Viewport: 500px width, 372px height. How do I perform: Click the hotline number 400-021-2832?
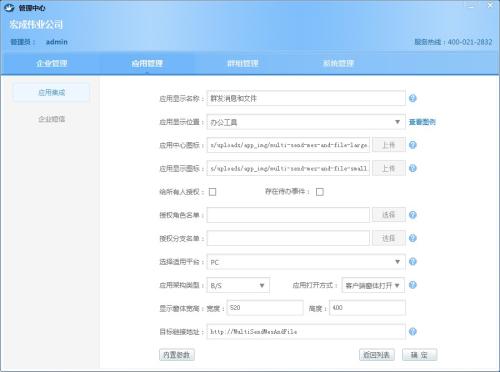[470, 42]
